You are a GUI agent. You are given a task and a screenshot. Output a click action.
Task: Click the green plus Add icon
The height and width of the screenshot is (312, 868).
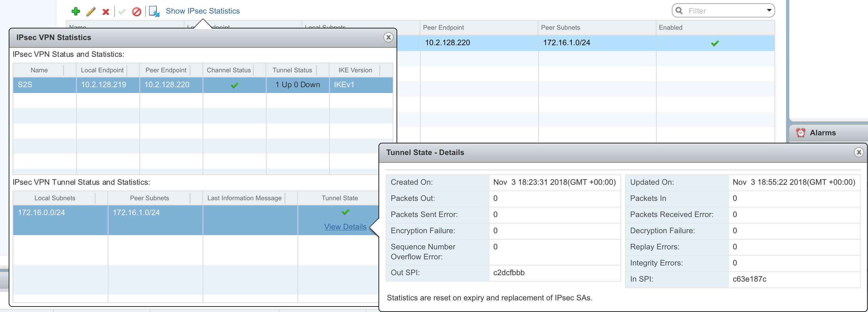pyautogui.click(x=76, y=12)
